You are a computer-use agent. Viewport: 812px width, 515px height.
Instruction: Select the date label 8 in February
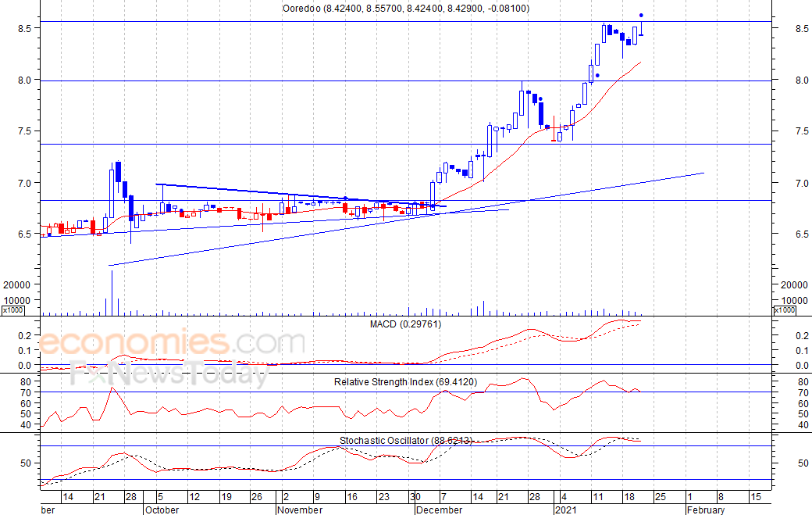point(721,497)
